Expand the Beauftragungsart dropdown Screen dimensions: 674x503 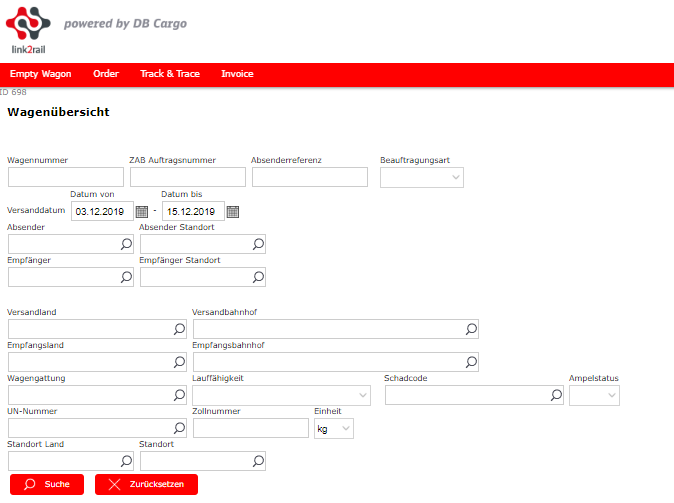click(422, 178)
